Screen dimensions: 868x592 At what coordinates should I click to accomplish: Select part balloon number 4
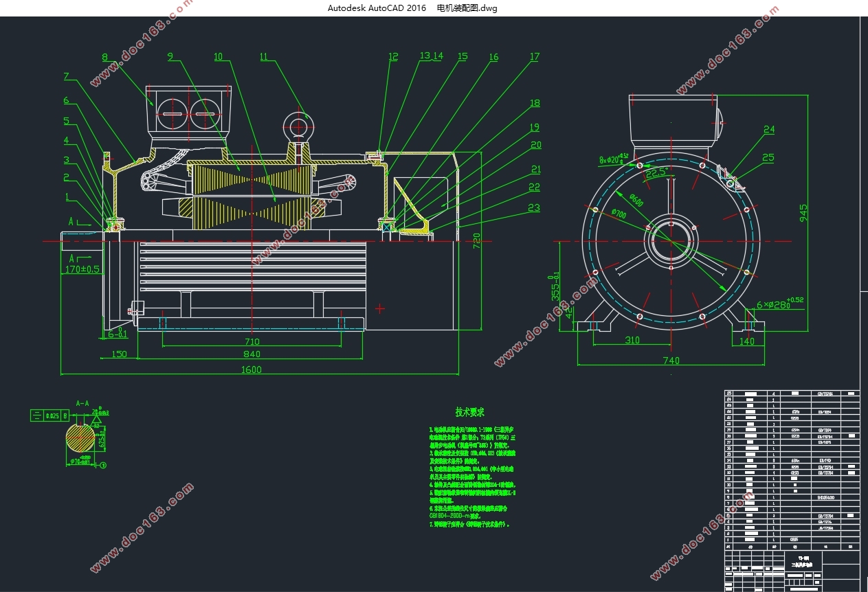pos(67,140)
